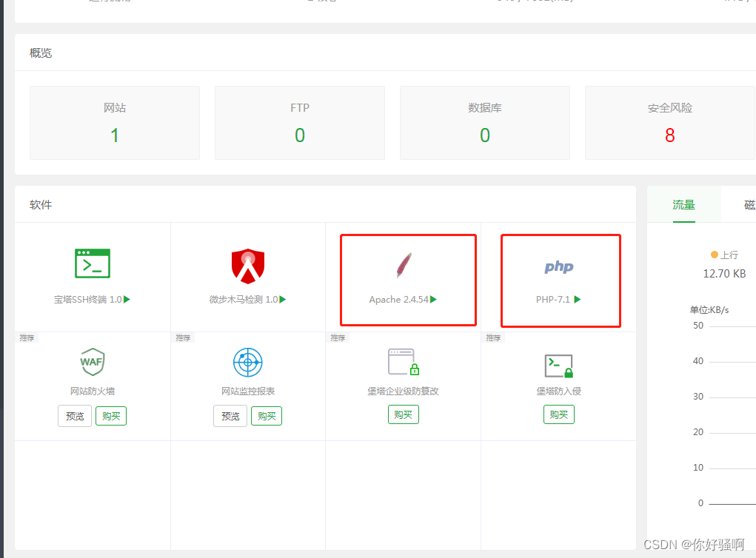Click green play arrow beside 微步木马检测 1.0

(283, 299)
